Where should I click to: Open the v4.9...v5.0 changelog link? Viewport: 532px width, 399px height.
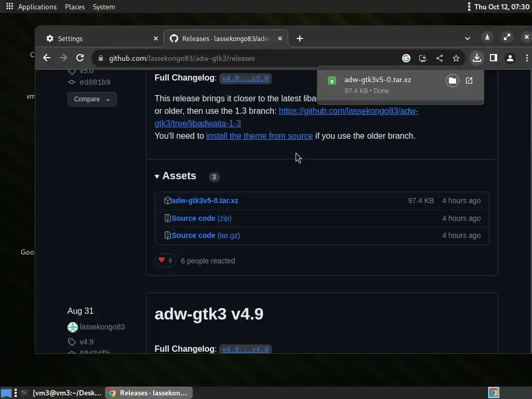pos(245,78)
